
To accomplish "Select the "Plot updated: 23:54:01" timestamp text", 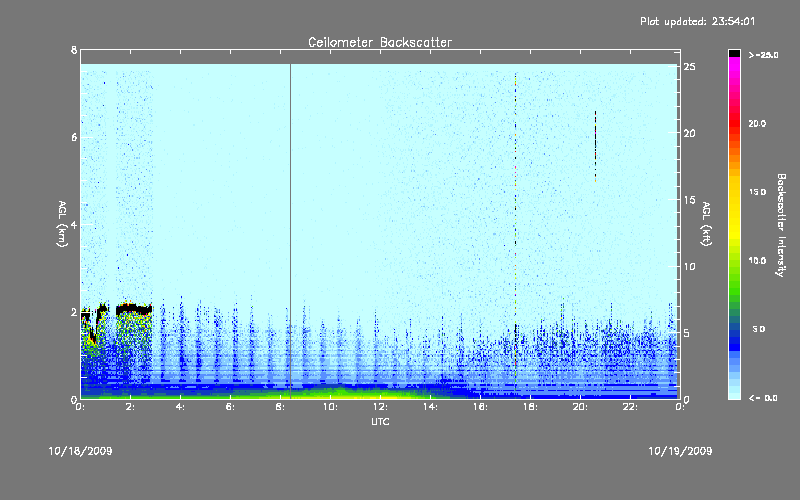I will click(x=697, y=21).
